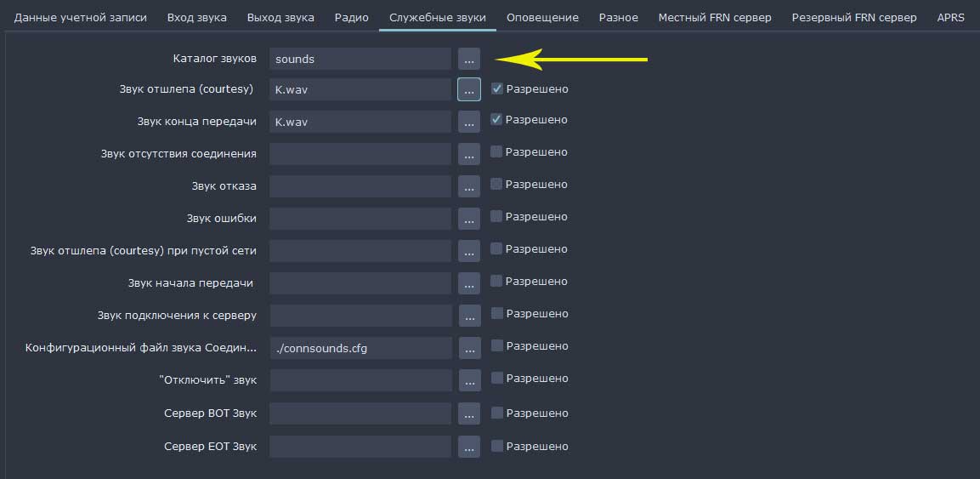This screenshot has width=980, height=479.
Task: Disable Разрешено for Звук конца передачи
Action: (x=497, y=119)
